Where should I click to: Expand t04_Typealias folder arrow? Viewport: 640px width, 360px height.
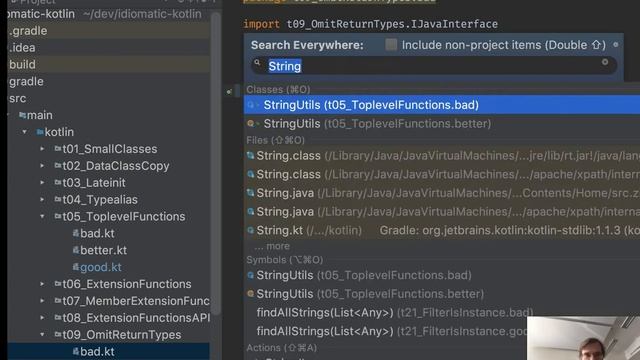[x=42, y=200]
